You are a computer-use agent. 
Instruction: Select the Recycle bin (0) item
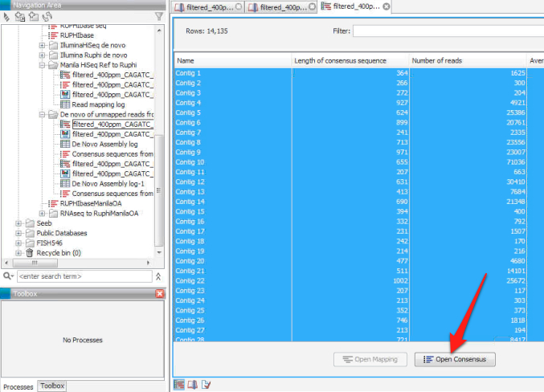[55, 253]
